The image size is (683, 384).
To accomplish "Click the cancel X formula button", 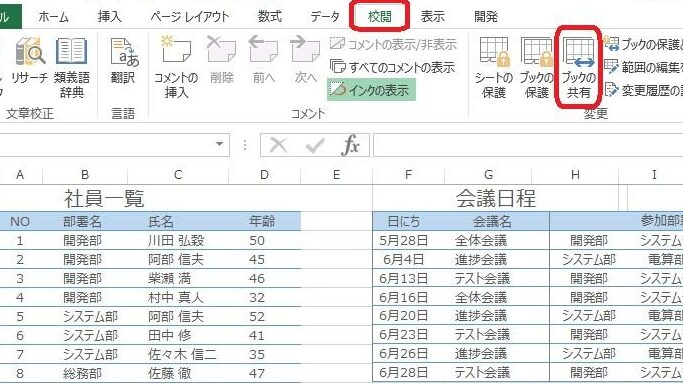I will tap(278, 145).
